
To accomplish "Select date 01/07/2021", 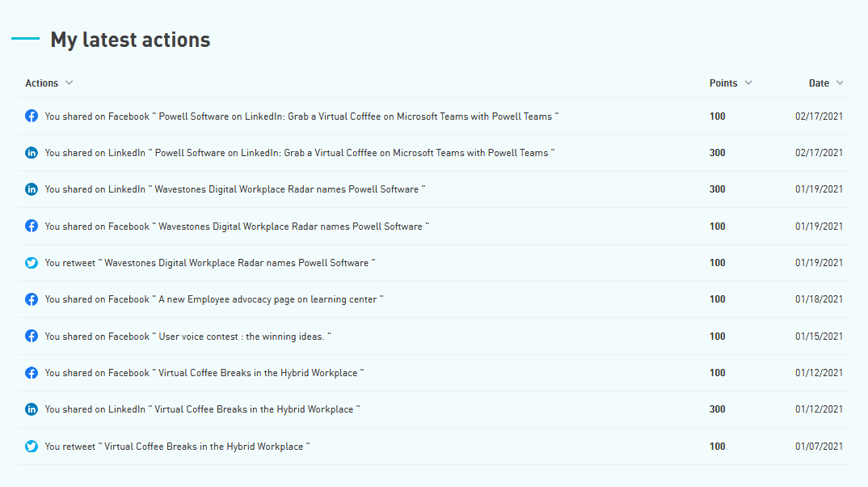I will (x=819, y=447).
